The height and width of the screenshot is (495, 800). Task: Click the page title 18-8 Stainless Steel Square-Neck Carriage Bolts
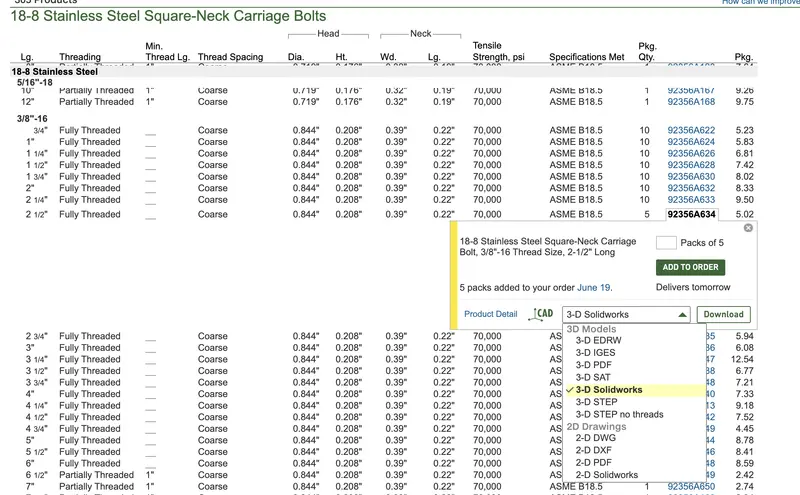[168, 16]
